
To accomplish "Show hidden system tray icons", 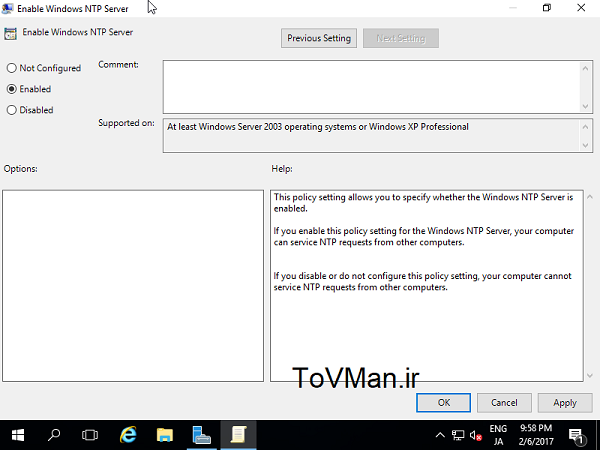I will (x=440, y=435).
